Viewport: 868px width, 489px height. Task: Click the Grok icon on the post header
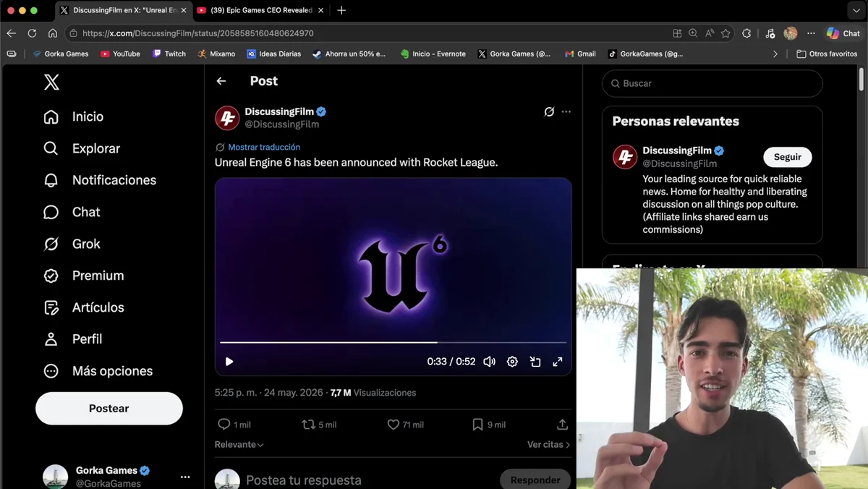click(549, 111)
